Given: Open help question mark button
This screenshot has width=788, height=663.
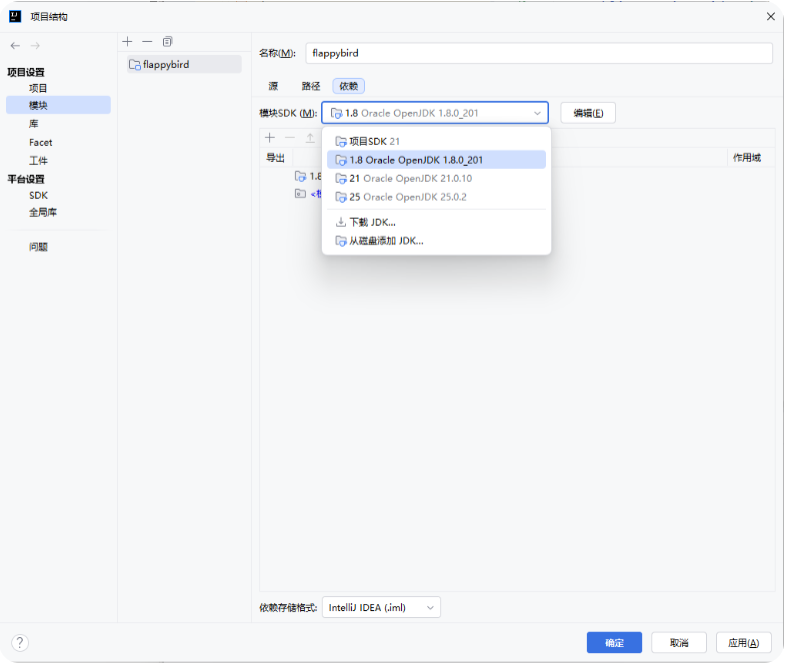Looking at the screenshot, I should [x=20, y=642].
